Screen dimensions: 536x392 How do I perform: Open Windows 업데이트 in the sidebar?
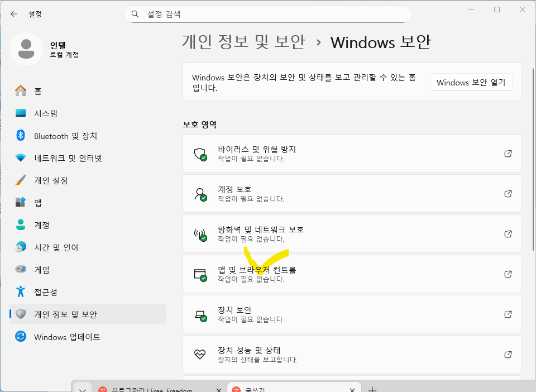(x=88, y=337)
